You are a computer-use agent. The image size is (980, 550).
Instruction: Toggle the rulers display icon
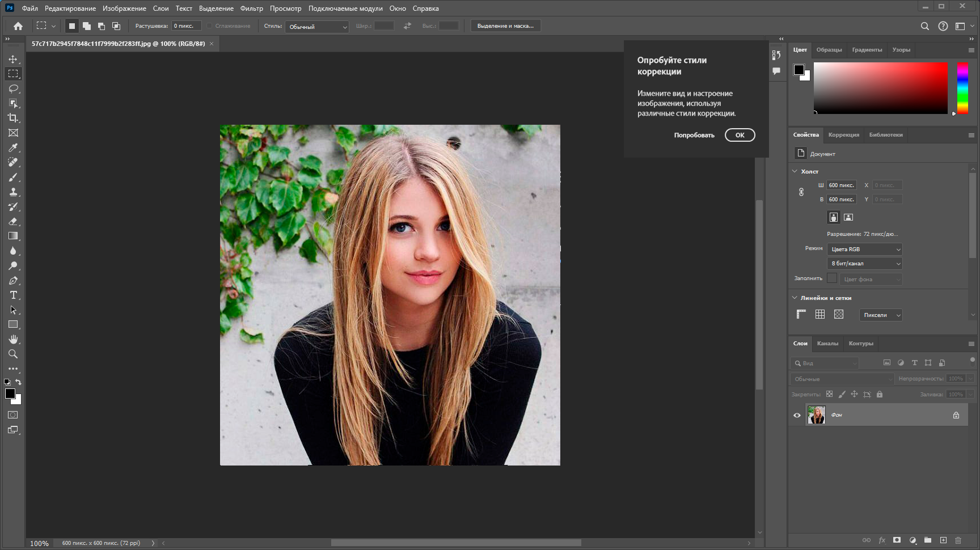[801, 315]
